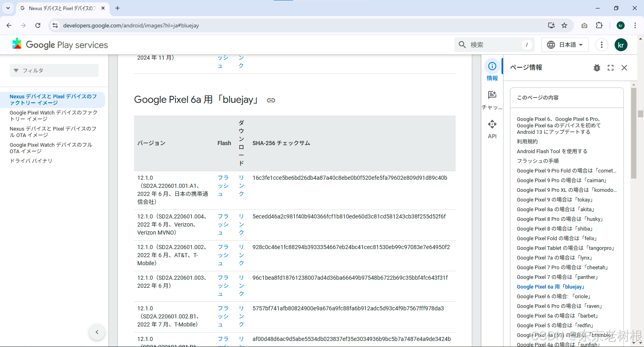Click リンク download for SD2A.220601.002 AT&T
Screen dimensions: 644x347
(241, 255)
